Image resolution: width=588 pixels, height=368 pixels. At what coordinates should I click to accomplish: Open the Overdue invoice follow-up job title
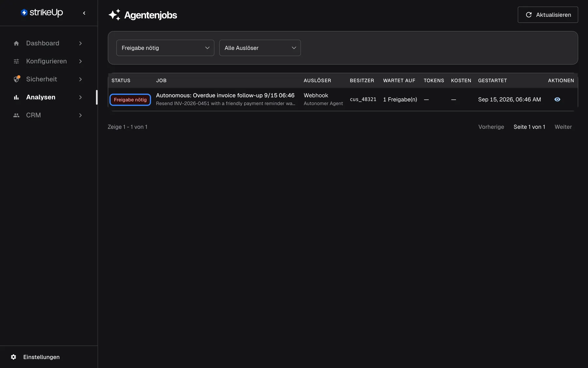tap(225, 95)
